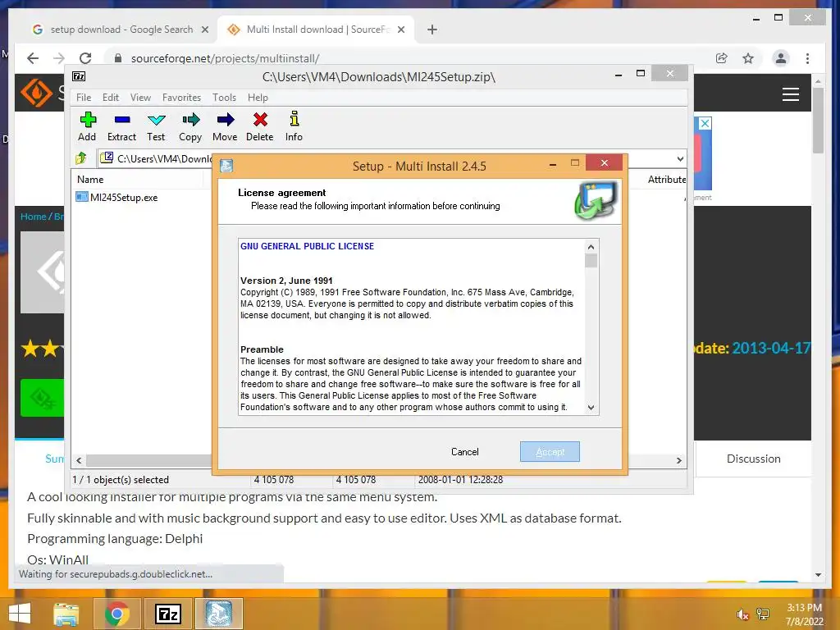Image resolution: width=840 pixels, height=630 pixels.
Task: Open the Chrome profile icon
Action: (x=781, y=58)
